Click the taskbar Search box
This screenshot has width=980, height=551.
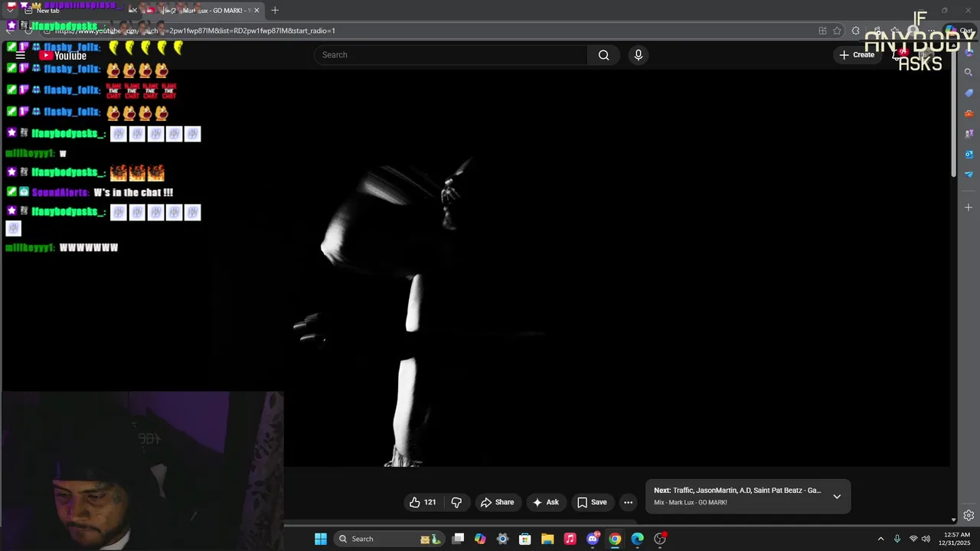(x=388, y=539)
